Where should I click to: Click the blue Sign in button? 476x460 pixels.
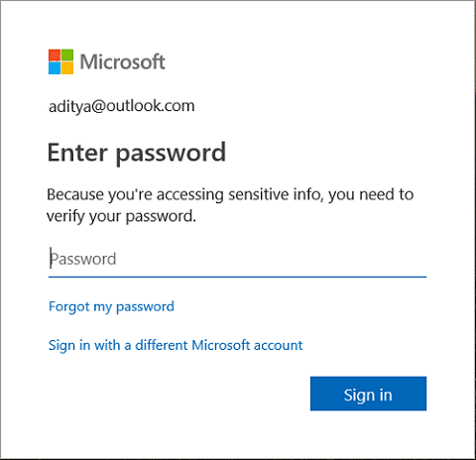[x=368, y=394]
